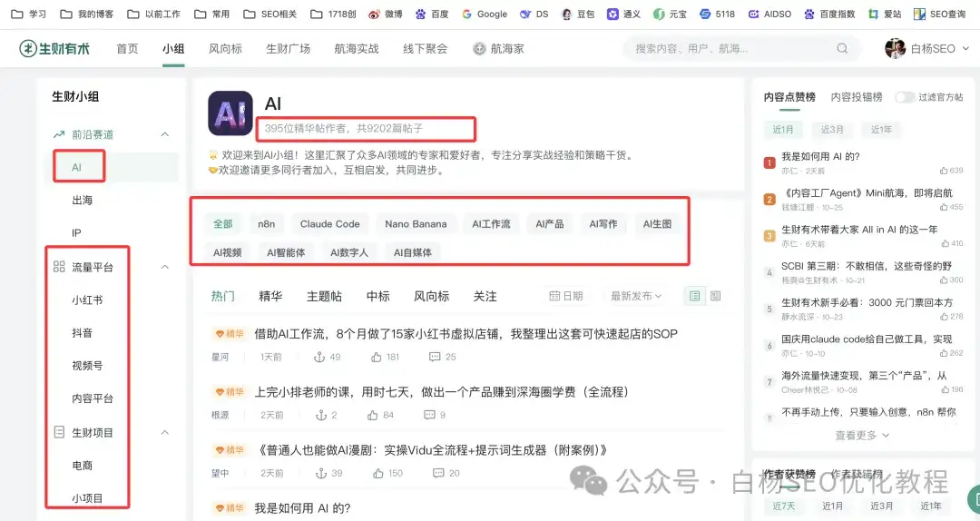Go to 首页 nav tab
This screenshot has width=980, height=521.
pos(128,48)
